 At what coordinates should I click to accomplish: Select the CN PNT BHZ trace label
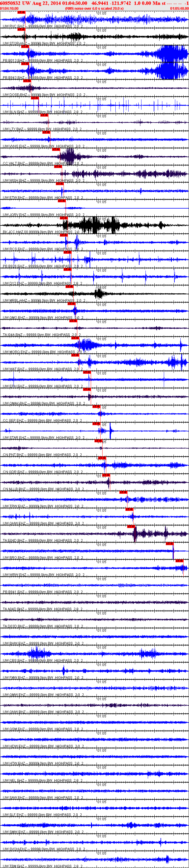click(x=42, y=455)
